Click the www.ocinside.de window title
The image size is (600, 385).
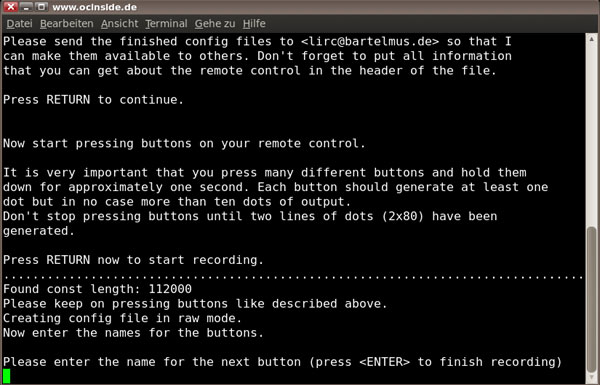pyautogui.click(x=95, y=7)
